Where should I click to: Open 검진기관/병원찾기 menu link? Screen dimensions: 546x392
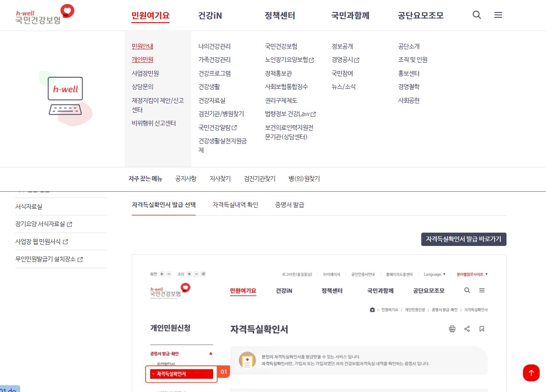221,114
